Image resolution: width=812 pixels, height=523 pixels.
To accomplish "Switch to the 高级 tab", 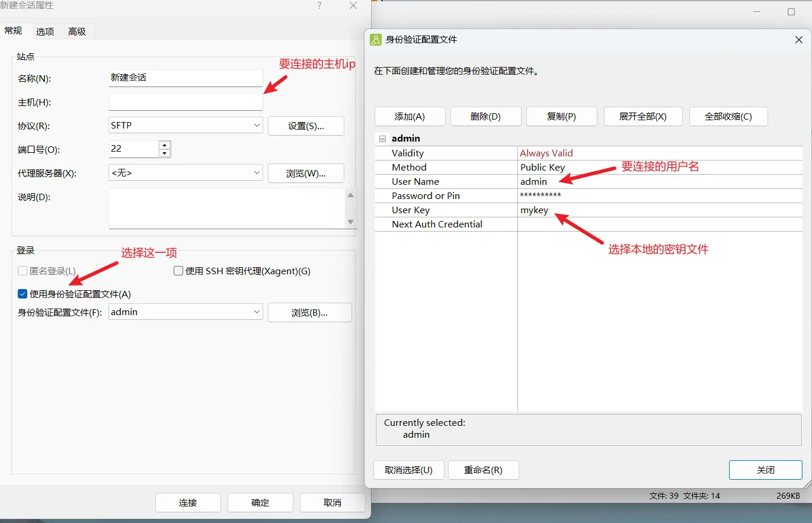I will (x=78, y=31).
